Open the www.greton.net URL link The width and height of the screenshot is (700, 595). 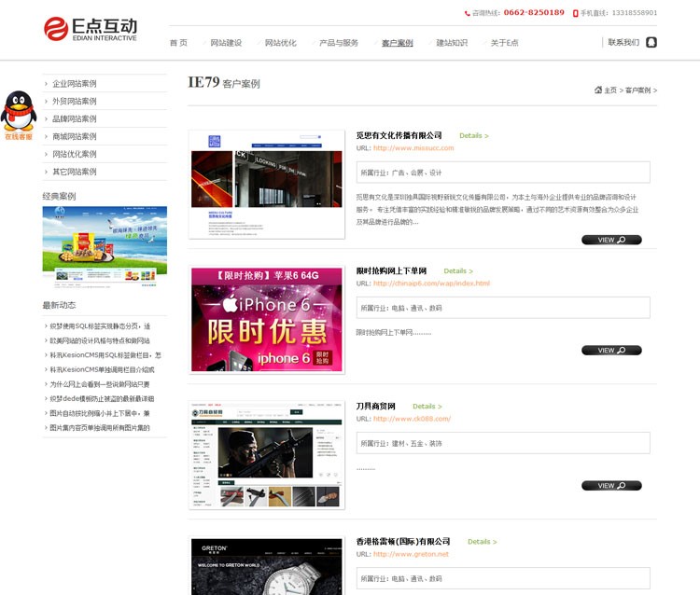411,554
